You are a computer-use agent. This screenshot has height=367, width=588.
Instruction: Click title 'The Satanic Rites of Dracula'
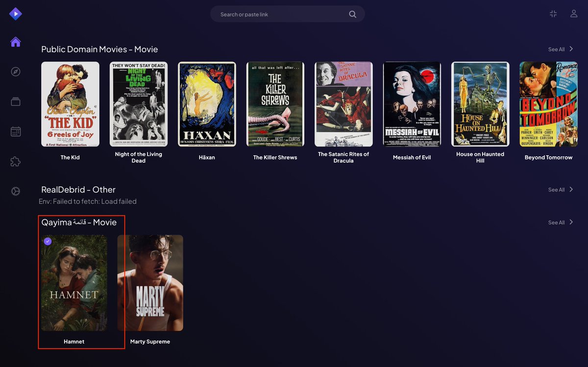pos(343,157)
